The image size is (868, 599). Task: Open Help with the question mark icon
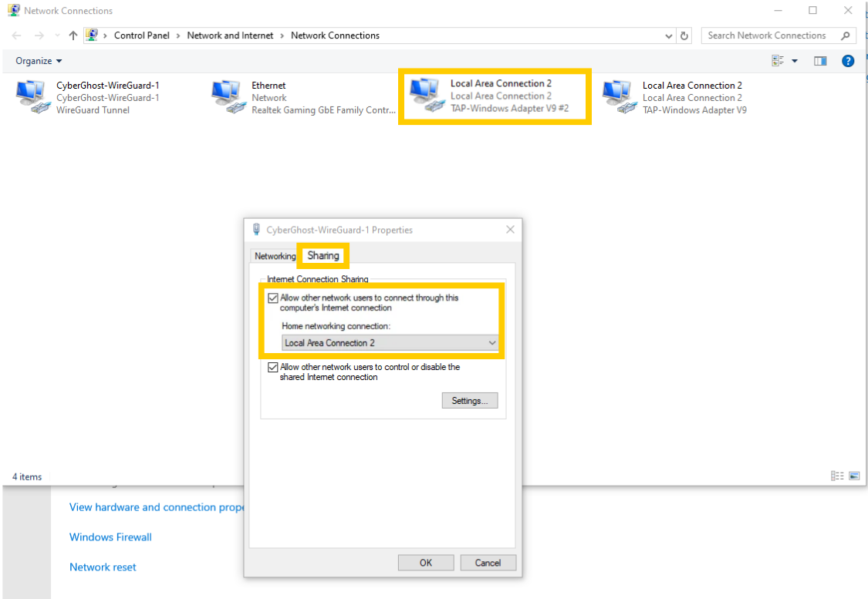pos(847,61)
